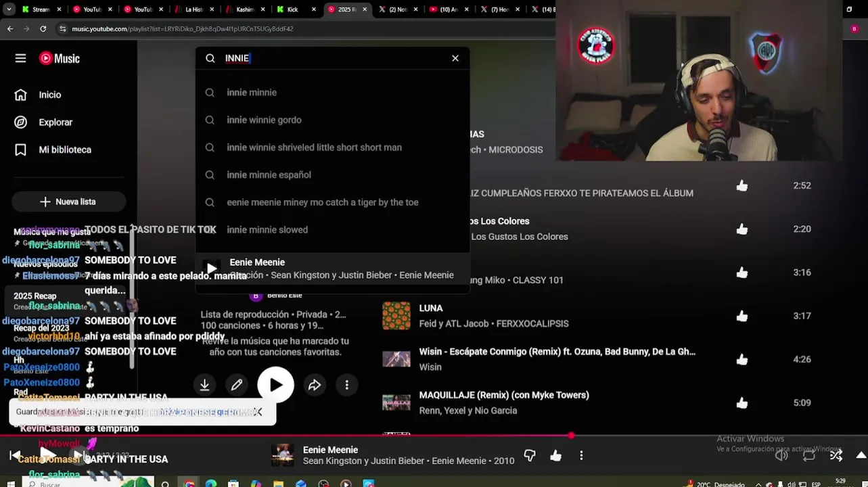Edit the playlist with the pencil icon
The width and height of the screenshot is (868, 487).
point(237,385)
